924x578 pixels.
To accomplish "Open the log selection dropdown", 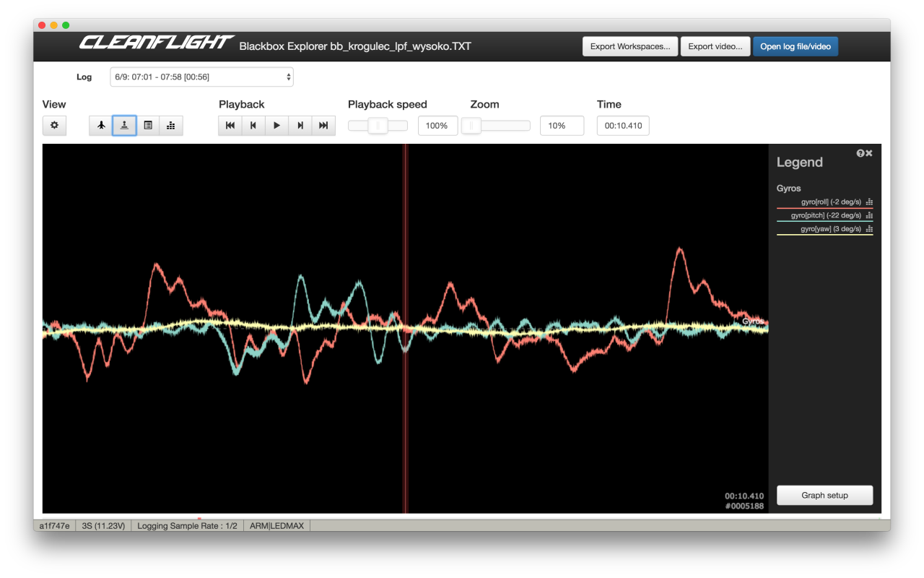I will tap(201, 77).
